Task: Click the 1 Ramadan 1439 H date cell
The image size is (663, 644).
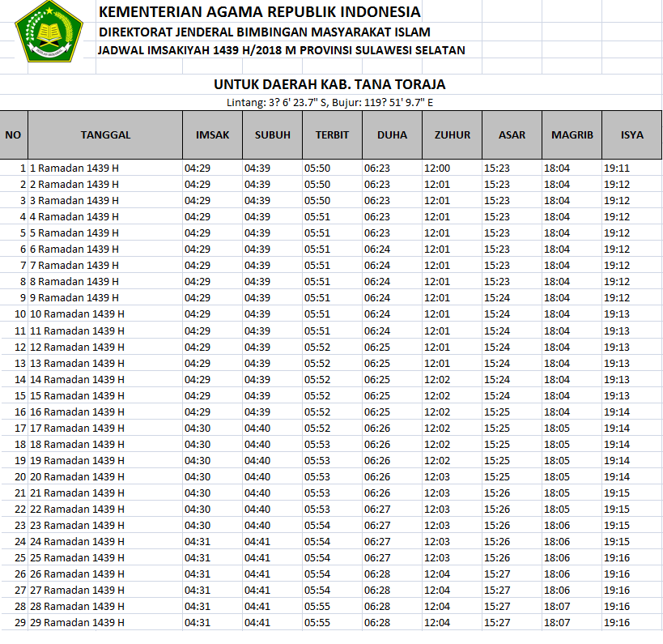Action: pyautogui.click(x=105, y=168)
